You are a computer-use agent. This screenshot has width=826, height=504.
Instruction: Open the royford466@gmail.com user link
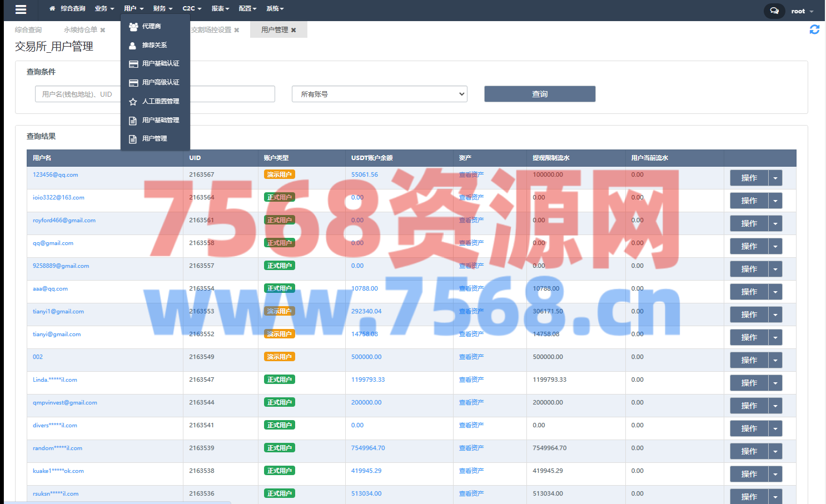64,220
